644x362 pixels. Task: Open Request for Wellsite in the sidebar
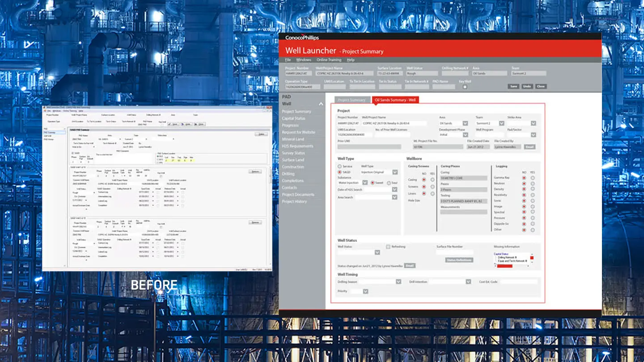click(x=298, y=132)
